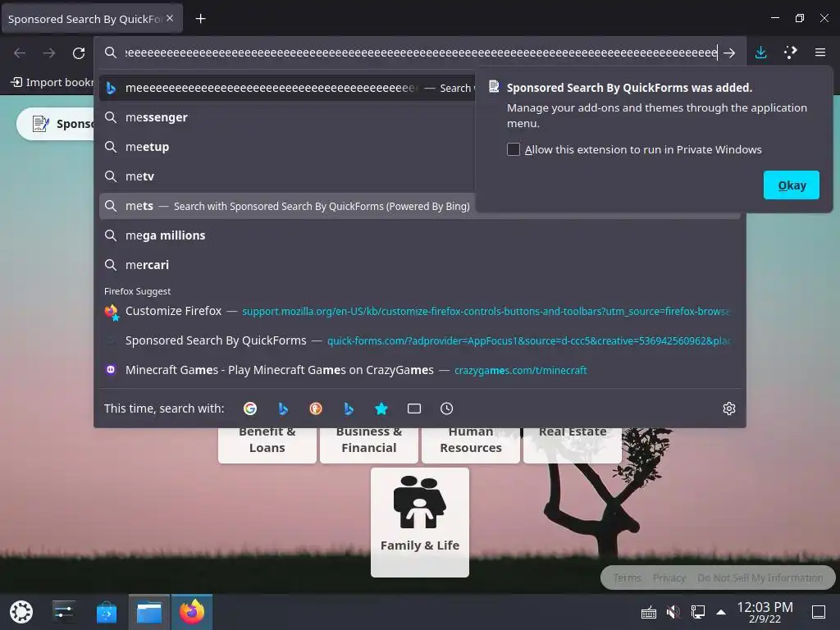840x630 pixels.
Task: Click the 12:03 PM clock in taskbar
Action: (x=765, y=612)
